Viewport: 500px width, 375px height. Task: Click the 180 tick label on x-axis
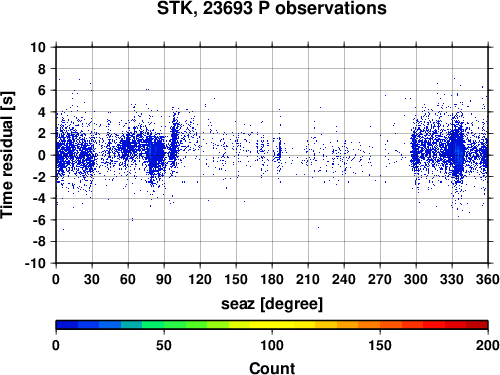pos(272,279)
